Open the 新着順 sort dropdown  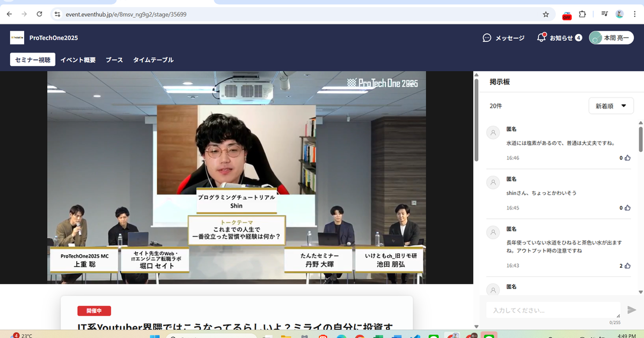pyautogui.click(x=611, y=106)
